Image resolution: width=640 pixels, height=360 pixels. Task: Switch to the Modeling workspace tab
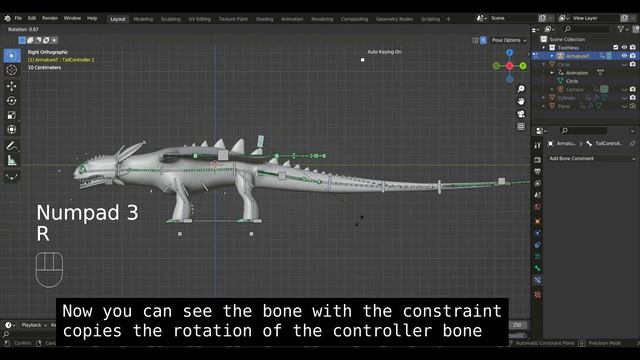[x=143, y=19]
